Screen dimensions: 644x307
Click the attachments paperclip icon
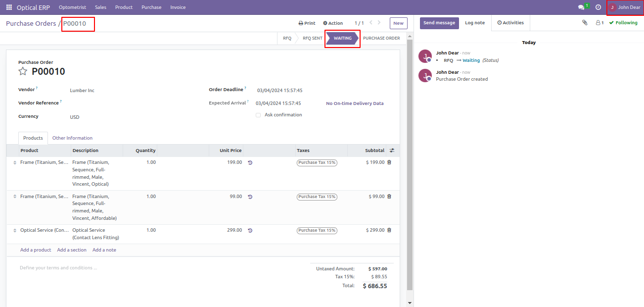(x=585, y=23)
